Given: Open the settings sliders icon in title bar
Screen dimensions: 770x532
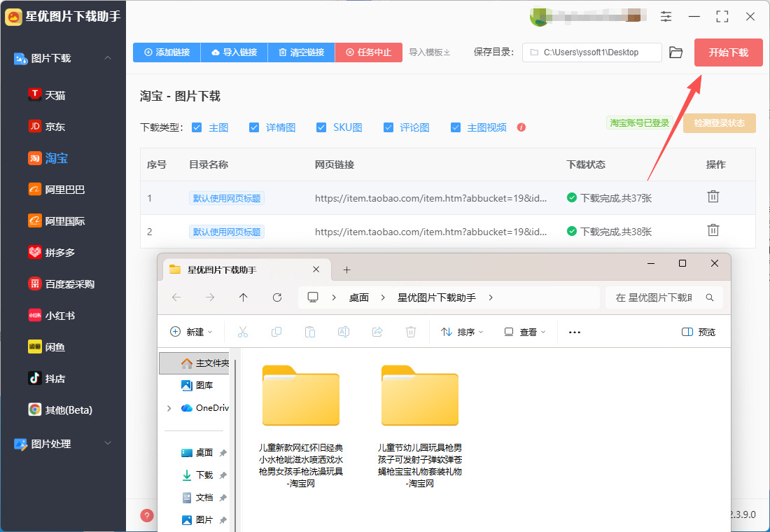Looking at the screenshot, I should pyautogui.click(x=666, y=16).
